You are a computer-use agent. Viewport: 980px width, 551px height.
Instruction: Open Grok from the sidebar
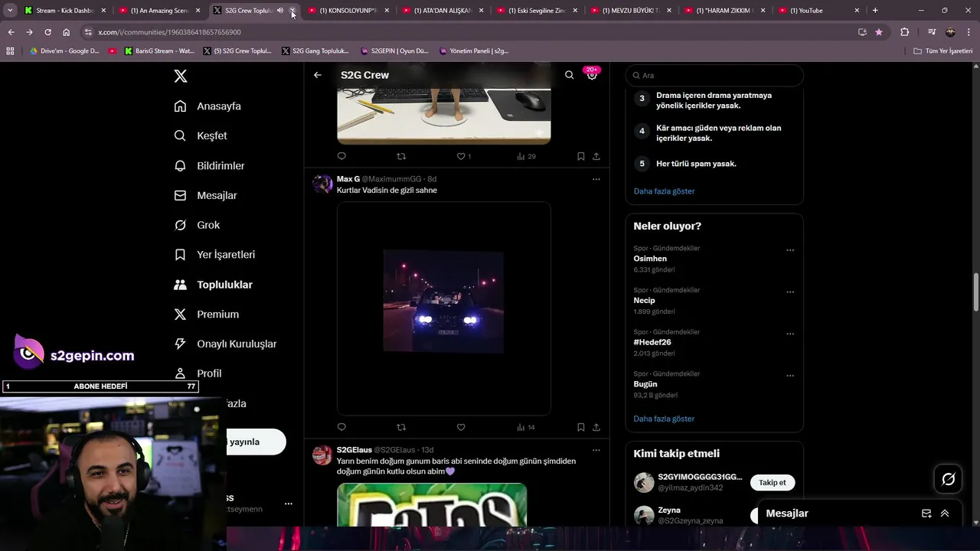(197, 225)
